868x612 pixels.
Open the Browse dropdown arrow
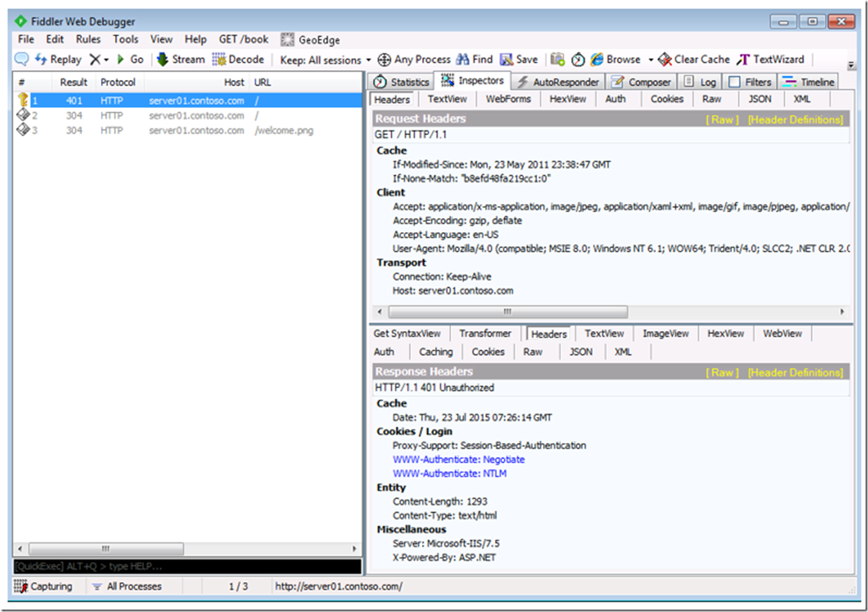coord(651,60)
